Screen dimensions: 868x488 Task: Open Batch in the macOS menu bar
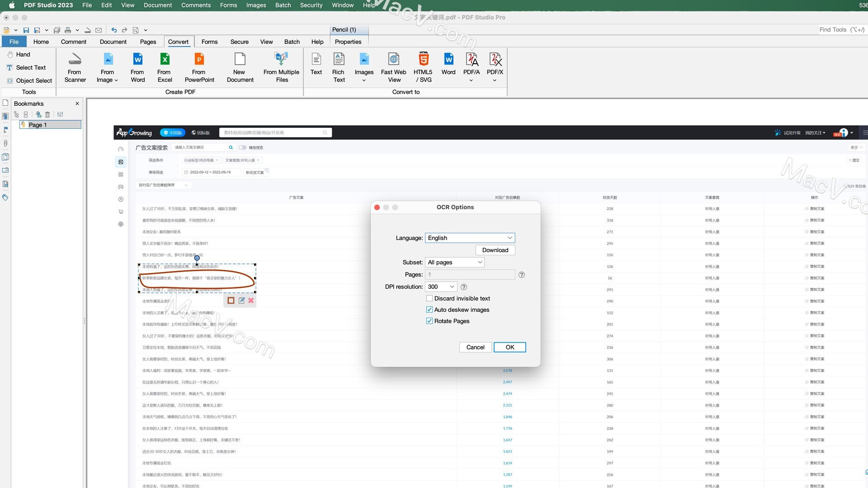283,5
